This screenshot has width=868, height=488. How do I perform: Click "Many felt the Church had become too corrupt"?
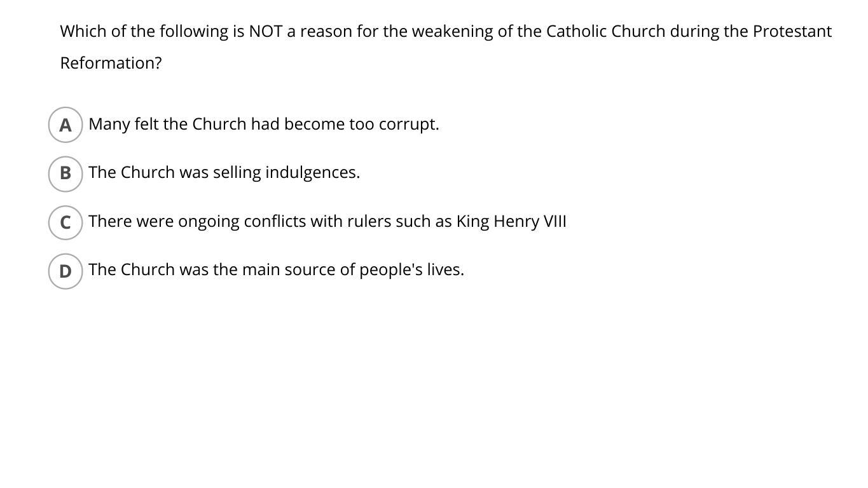pyautogui.click(x=264, y=124)
